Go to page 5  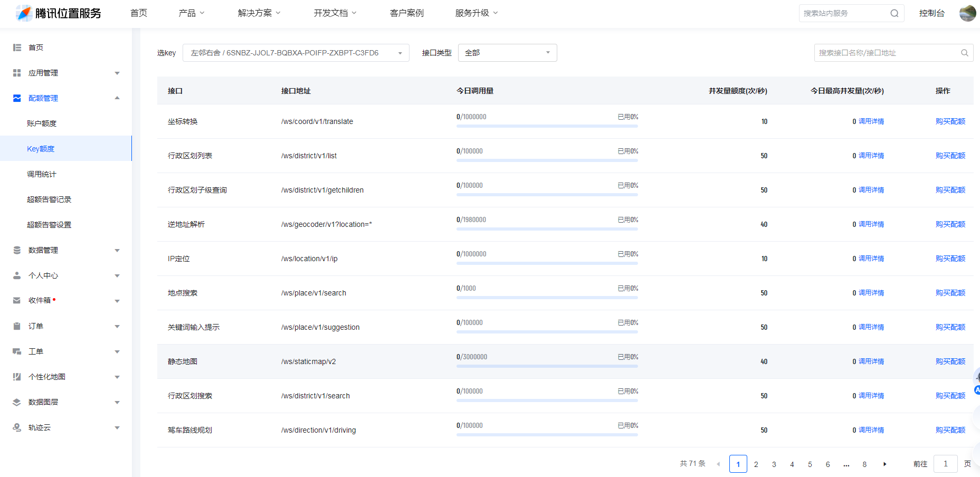(x=810, y=464)
